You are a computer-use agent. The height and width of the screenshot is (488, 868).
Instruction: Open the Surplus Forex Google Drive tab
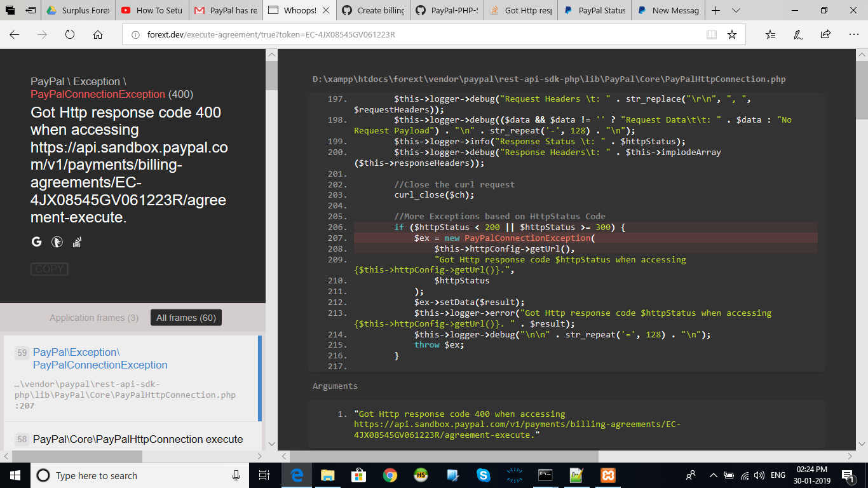[78, 10]
